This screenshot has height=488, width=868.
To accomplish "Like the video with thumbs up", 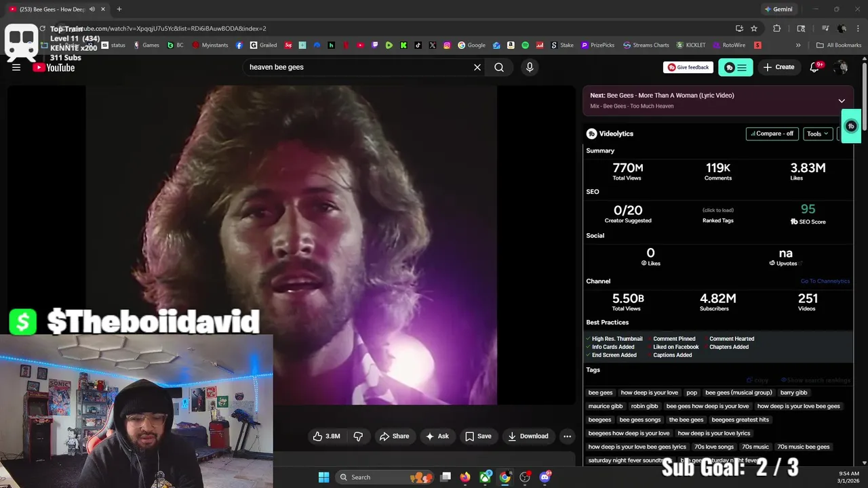I will point(327,436).
